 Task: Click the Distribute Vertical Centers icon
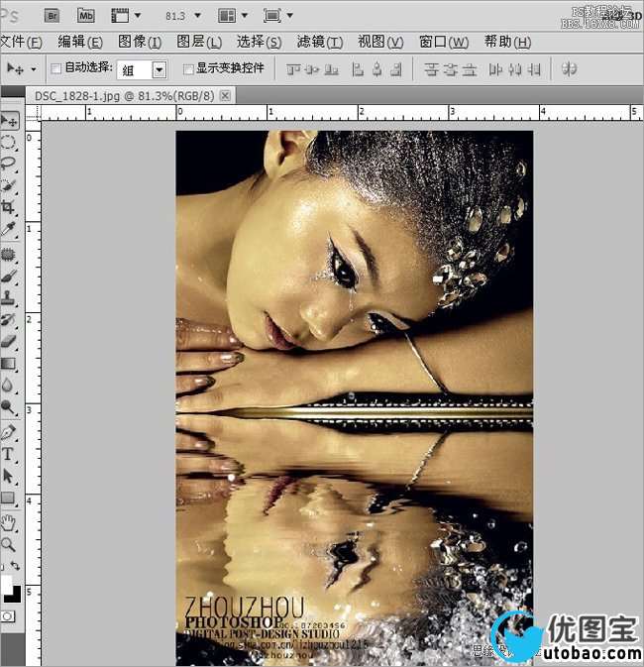click(450, 69)
